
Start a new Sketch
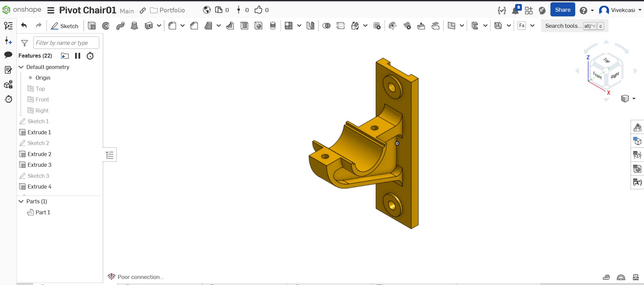click(64, 26)
